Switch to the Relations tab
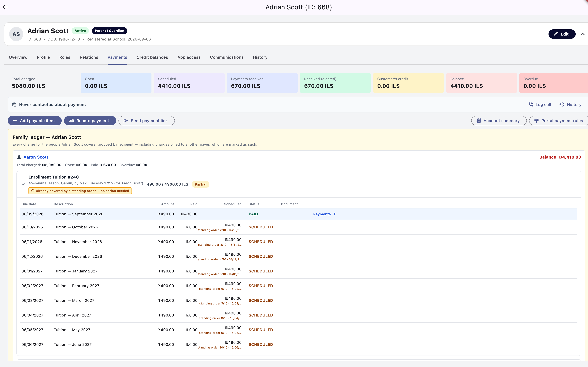The height and width of the screenshot is (367, 588). pyautogui.click(x=89, y=57)
